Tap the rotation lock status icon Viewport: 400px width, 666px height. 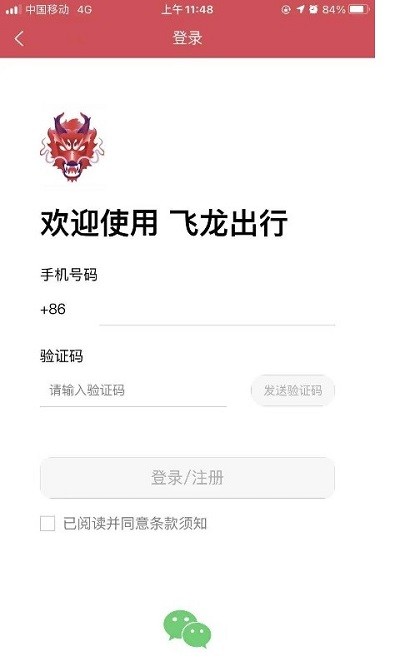tap(286, 9)
